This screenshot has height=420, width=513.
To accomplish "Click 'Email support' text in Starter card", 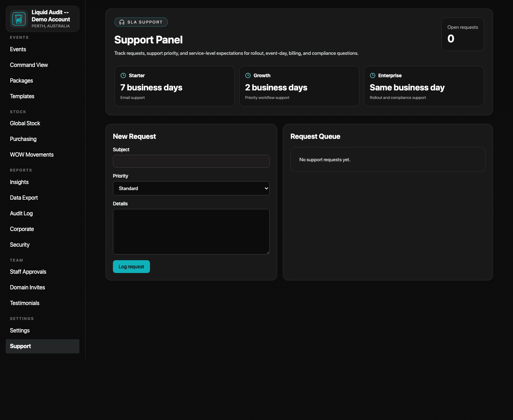I will pos(133,98).
